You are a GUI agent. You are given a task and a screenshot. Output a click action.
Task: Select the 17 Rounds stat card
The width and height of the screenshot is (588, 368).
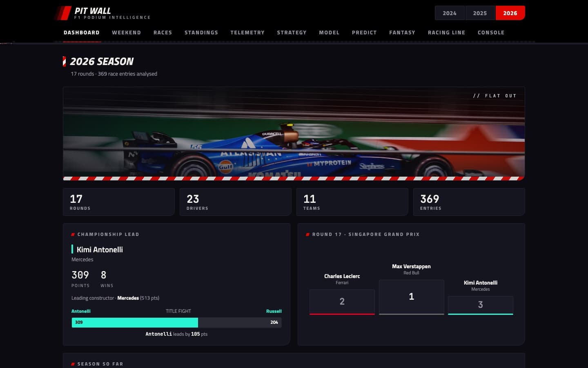coord(119,202)
